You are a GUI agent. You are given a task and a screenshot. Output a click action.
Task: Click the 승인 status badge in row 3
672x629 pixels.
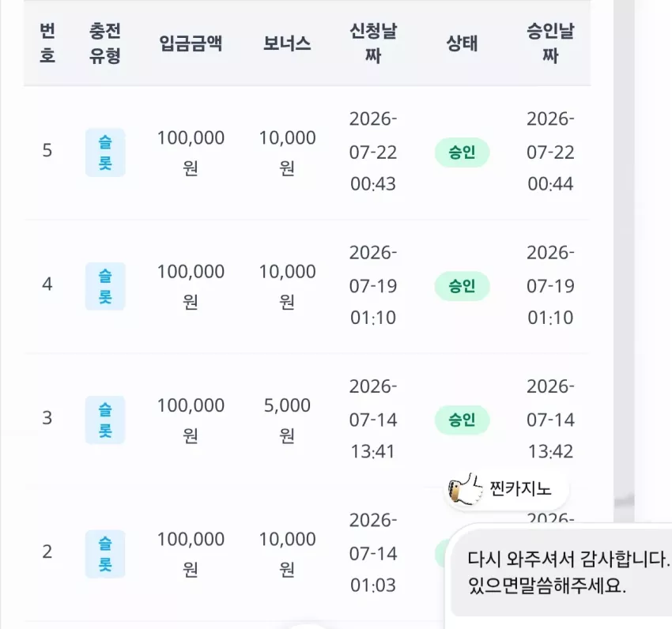pos(462,420)
